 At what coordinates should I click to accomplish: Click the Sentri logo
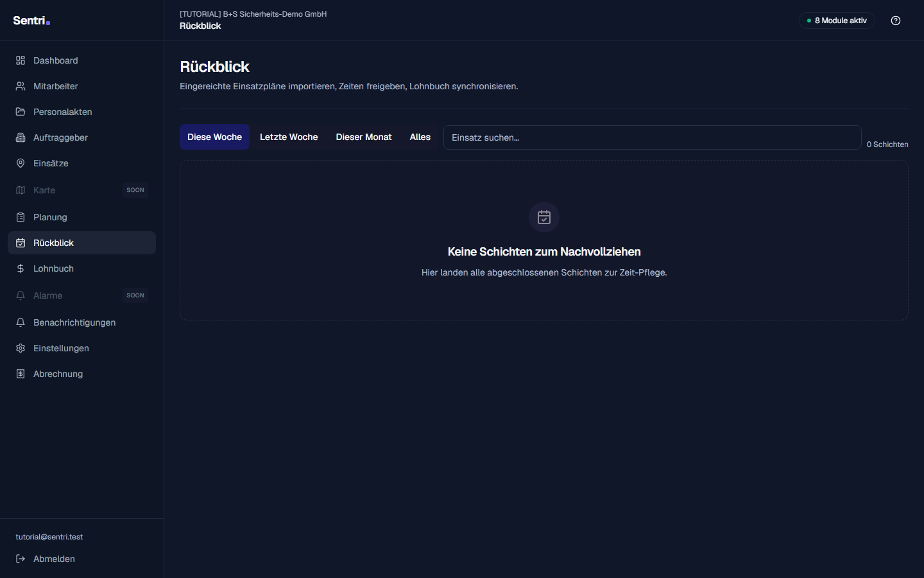31,21
